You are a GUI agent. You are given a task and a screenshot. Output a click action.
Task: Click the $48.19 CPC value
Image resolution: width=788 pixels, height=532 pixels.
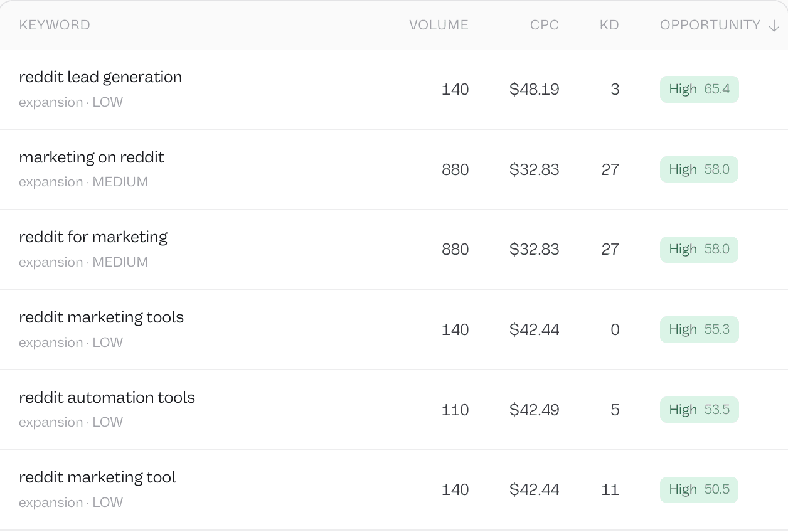[535, 90]
